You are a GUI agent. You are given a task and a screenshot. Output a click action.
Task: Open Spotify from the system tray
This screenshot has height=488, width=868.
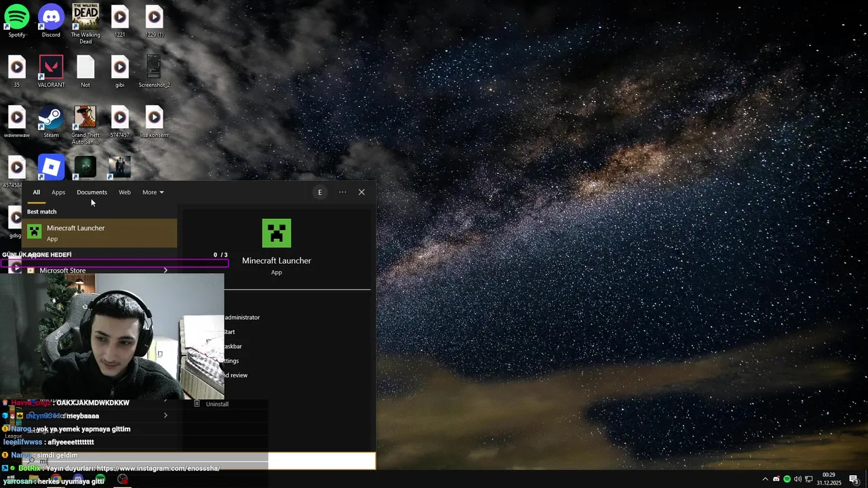(x=787, y=479)
